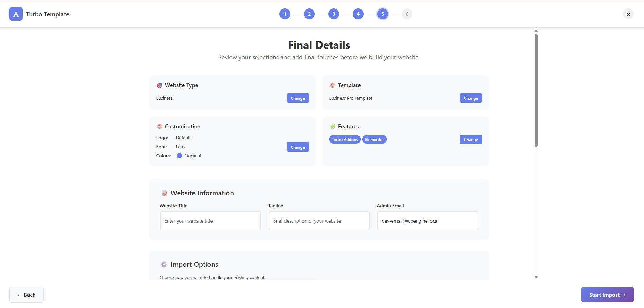Click the Website Information notepad icon
The image size is (644, 308).
(x=164, y=193)
